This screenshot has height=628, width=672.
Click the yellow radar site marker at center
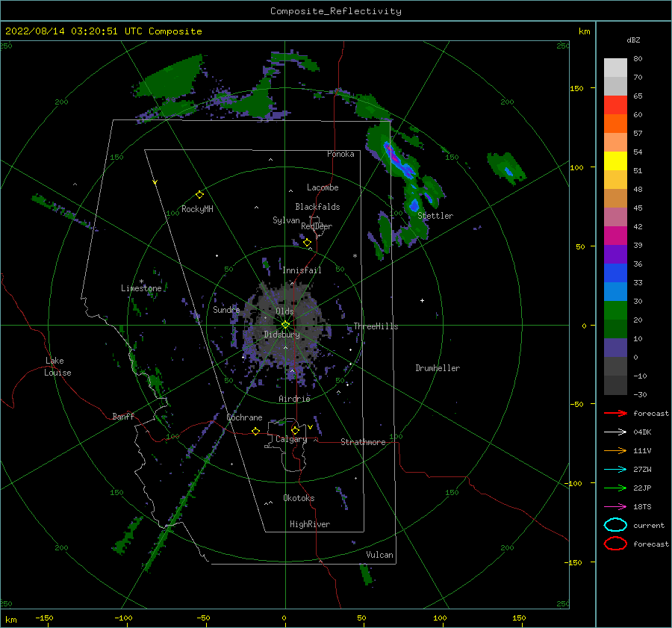pos(285,325)
